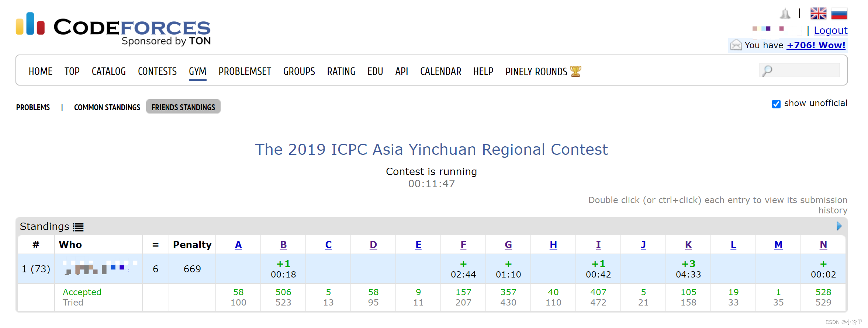The image size is (868, 328).
Task: Click the blurred username in standings row
Action: tap(100, 268)
